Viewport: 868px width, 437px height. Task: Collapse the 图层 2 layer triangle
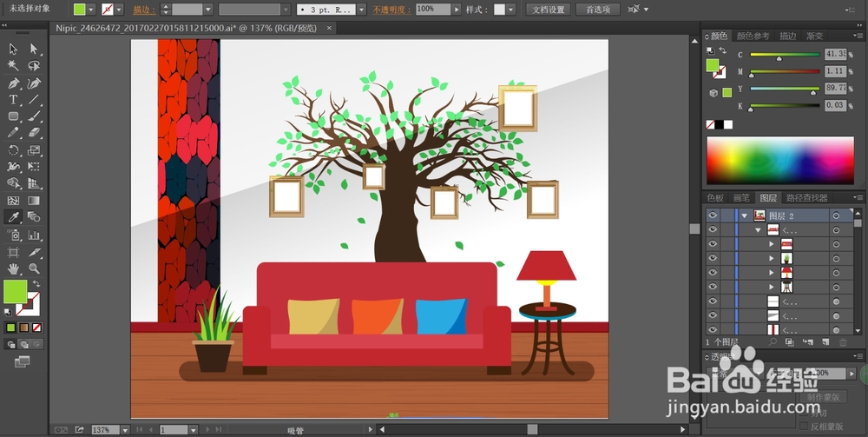coord(745,215)
